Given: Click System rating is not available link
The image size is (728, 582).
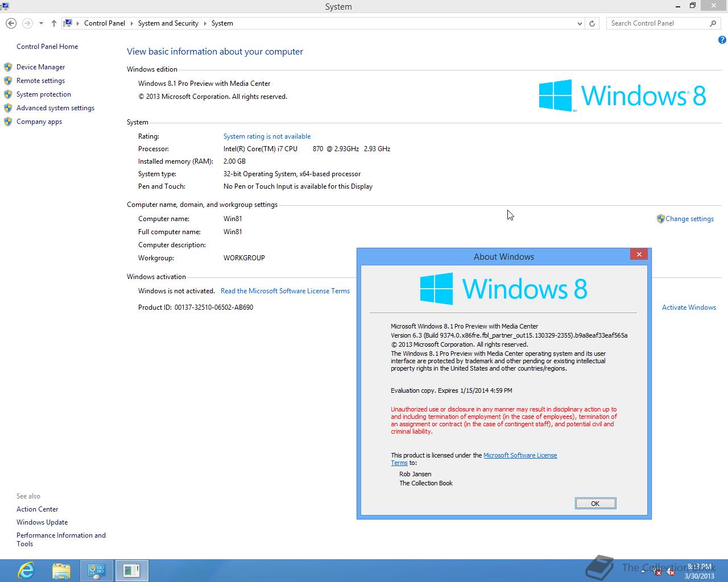Looking at the screenshot, I should point(267,136).
